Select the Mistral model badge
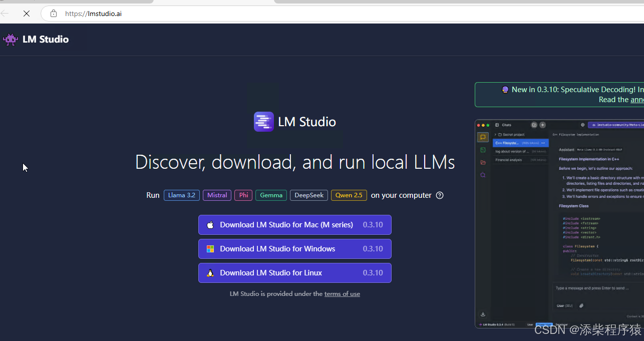This screenshot has height=341, width=644. pos(217,195)
